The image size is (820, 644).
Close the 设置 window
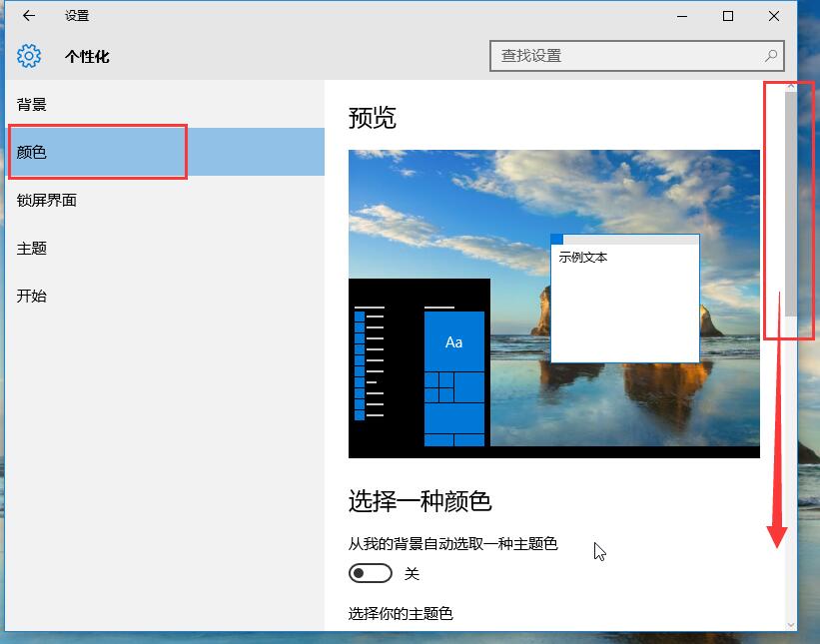774,16
